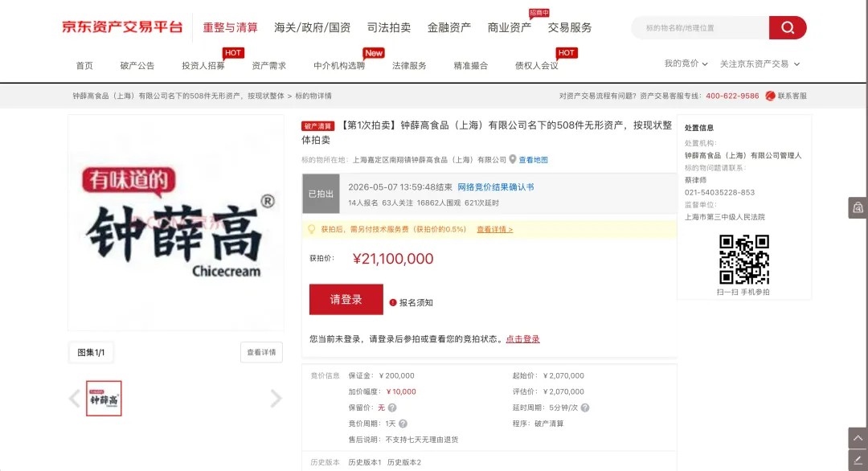
Task: Click the 京东资产交易平台 logo
Action: point(122,27)
